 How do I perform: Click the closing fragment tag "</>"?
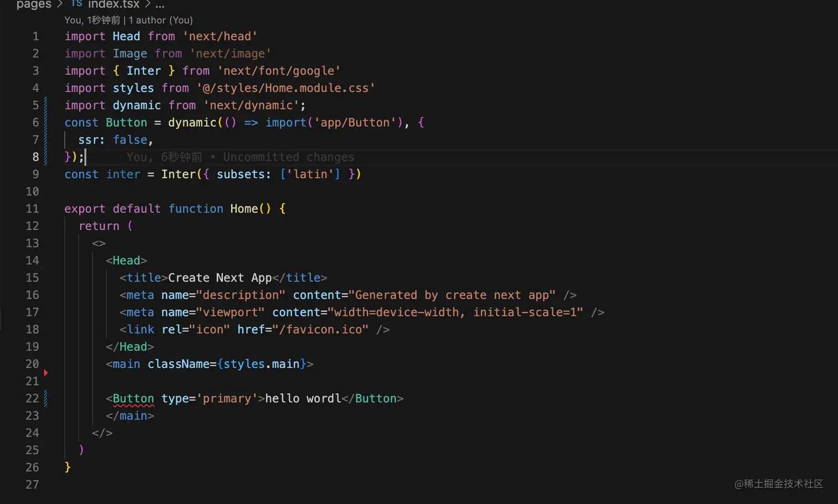tap(102, 433)
